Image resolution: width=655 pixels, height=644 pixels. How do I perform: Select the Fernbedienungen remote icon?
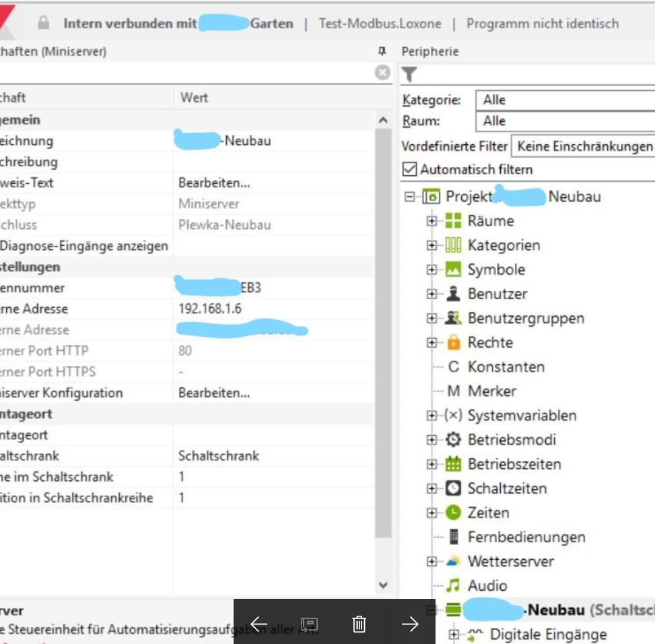454,537
